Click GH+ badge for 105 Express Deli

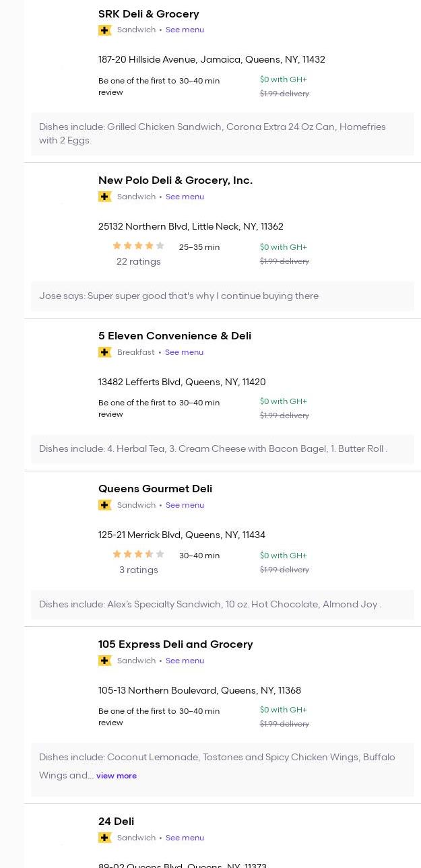click(x=104, y=661)
